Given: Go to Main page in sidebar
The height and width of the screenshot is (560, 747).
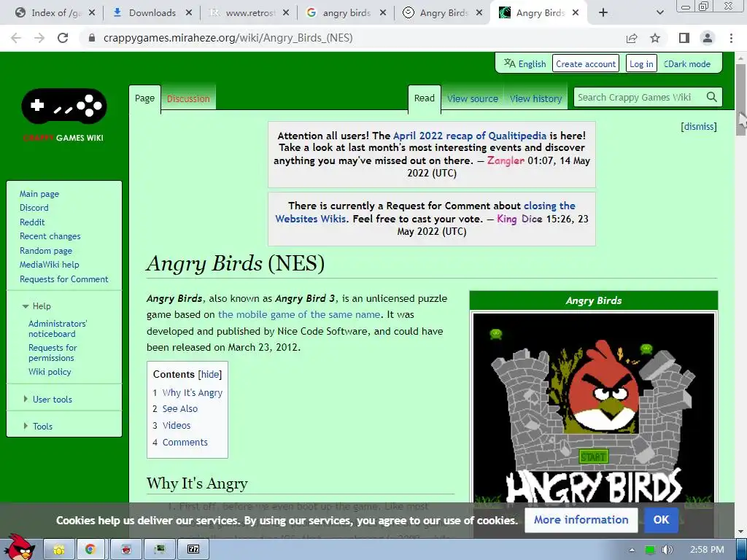Looking at the screenshot, I should click(x=39, y=194).
